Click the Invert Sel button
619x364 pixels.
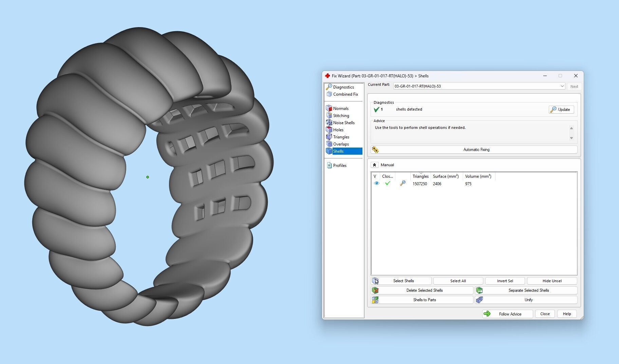tap(505, 281)
